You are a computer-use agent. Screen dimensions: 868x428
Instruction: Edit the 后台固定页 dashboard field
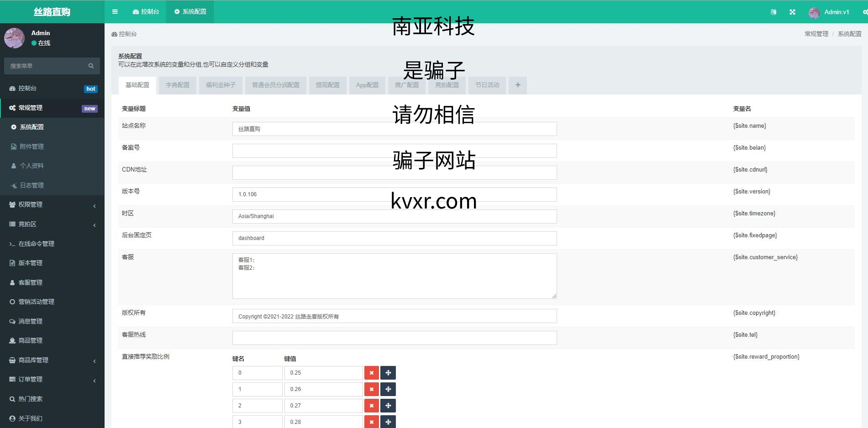tap(395, 238)
